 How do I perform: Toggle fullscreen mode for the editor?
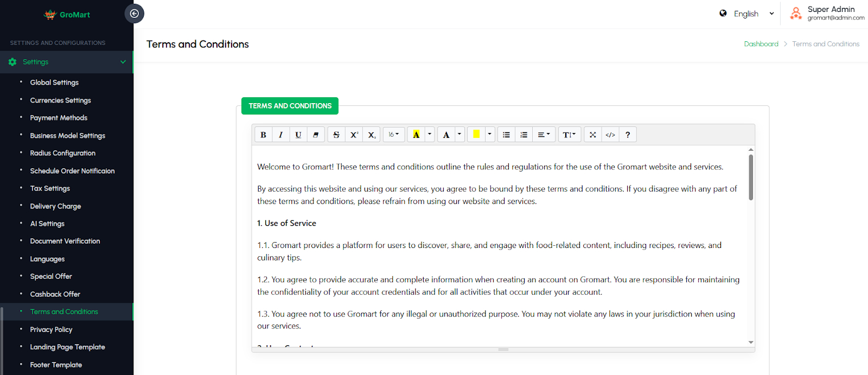592,135
